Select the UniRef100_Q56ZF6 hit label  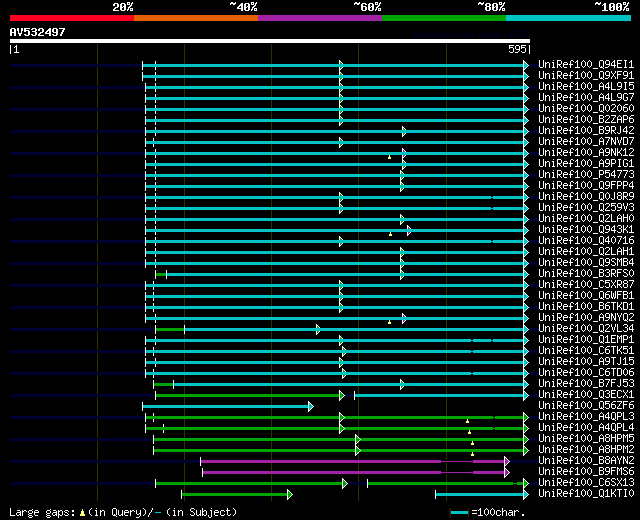[585, 405]
